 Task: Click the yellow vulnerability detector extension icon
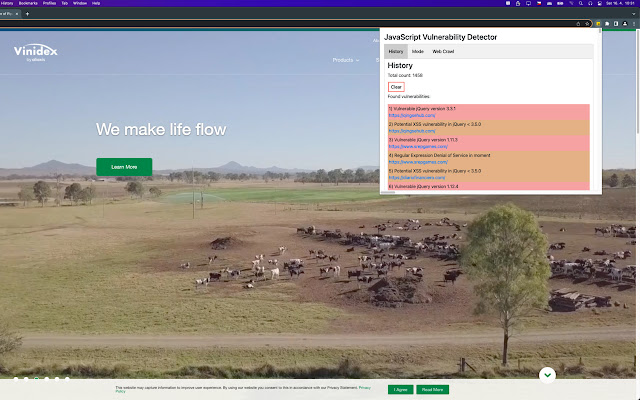(597, 22)
